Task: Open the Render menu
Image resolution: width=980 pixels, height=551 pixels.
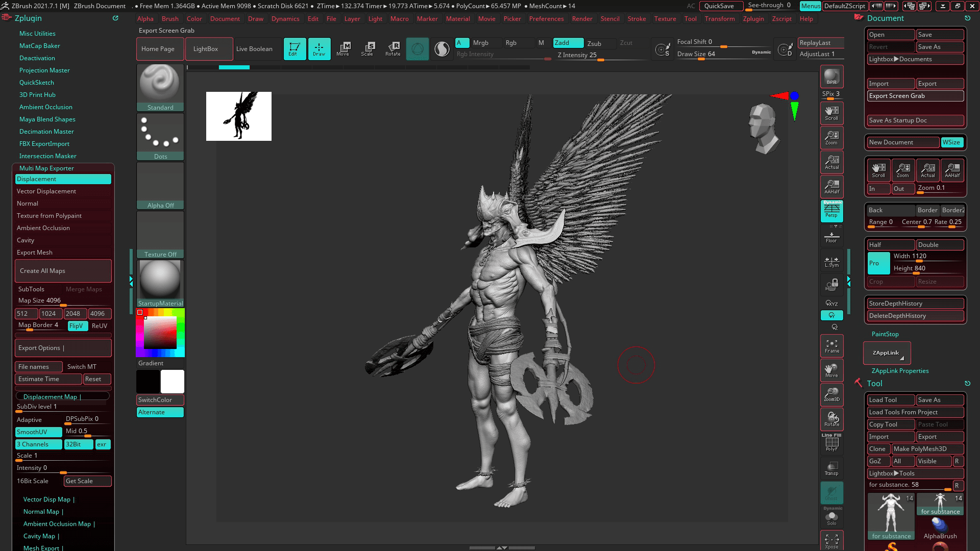Action: tap(582, 19)
